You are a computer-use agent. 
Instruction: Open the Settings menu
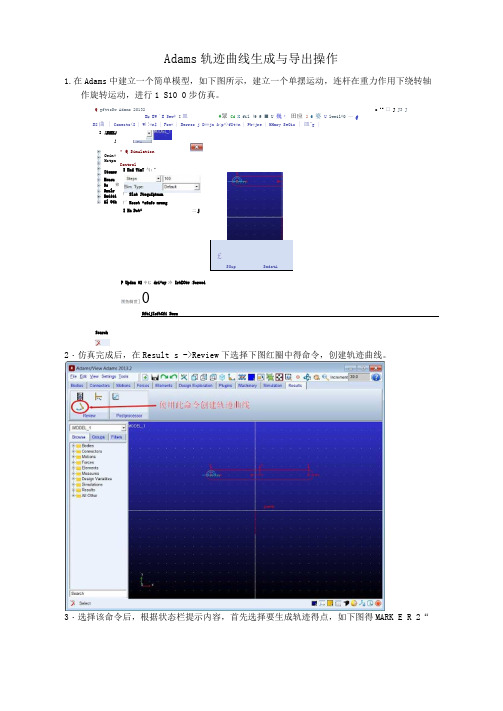(109, 376)
